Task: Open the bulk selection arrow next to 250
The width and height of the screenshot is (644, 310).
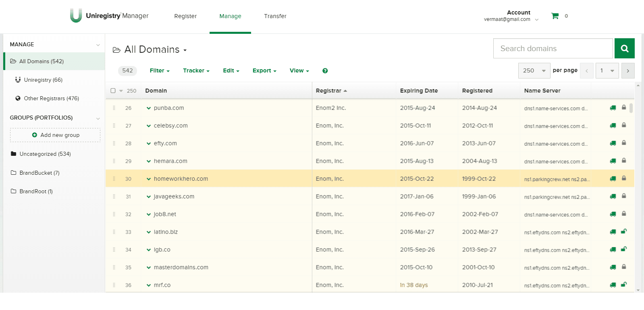Action: coord(121,91)
